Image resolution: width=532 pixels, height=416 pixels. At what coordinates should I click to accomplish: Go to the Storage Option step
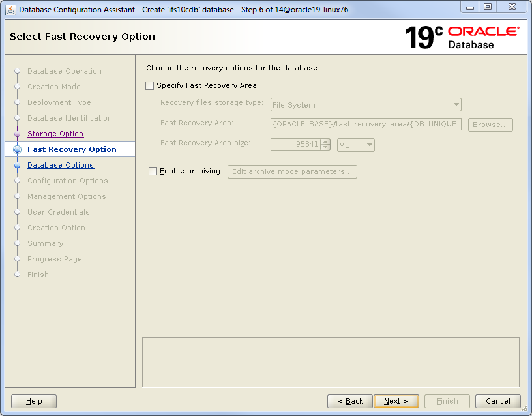click(55, 134)
